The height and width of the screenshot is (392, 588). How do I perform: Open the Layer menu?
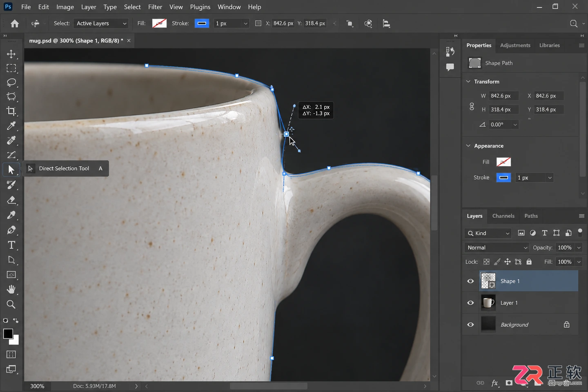point(89,7)
